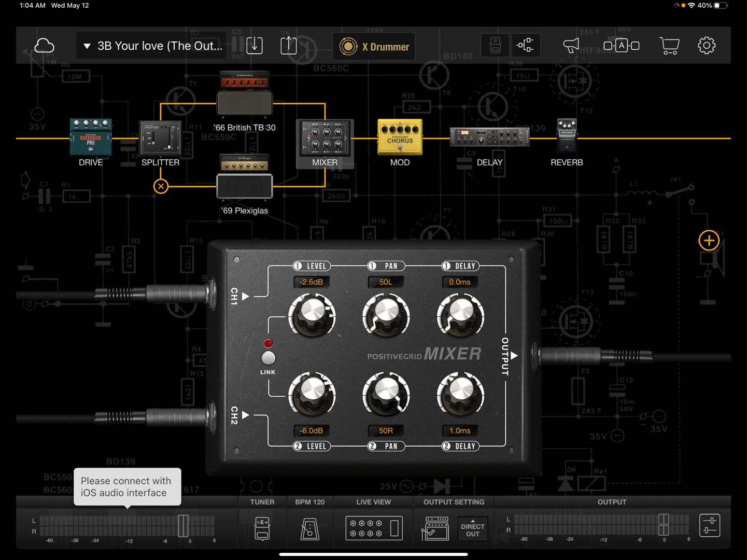Open the settings gear
The height and width of the screenshot is (560, 747).
(707, 46)
